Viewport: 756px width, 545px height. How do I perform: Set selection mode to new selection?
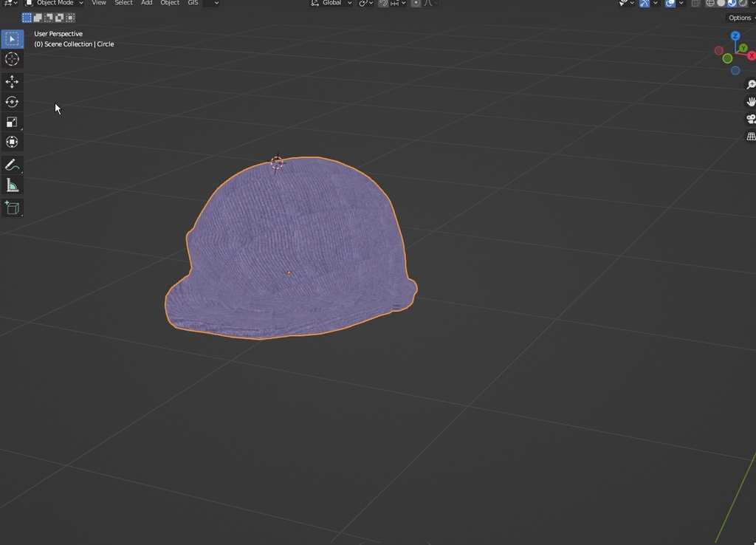pyautogui.click(x=27, y=18)
